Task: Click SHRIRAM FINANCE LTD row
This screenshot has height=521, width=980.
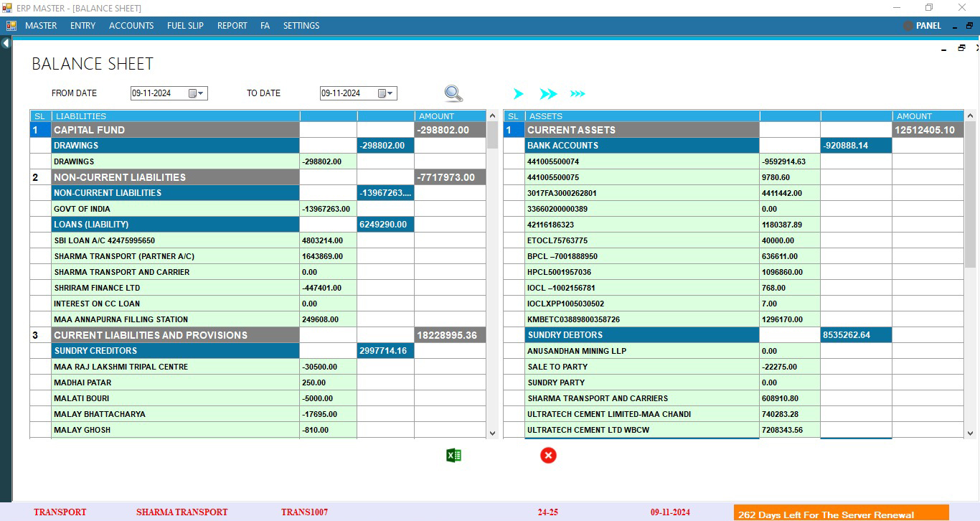Action: pos(258,288)
